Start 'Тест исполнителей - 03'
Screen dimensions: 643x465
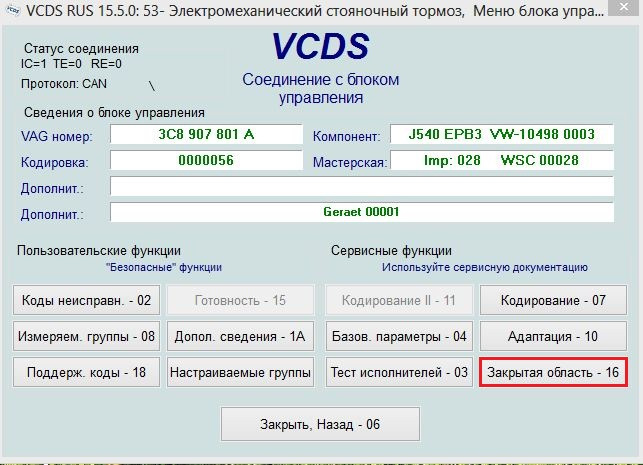point(399,372)
